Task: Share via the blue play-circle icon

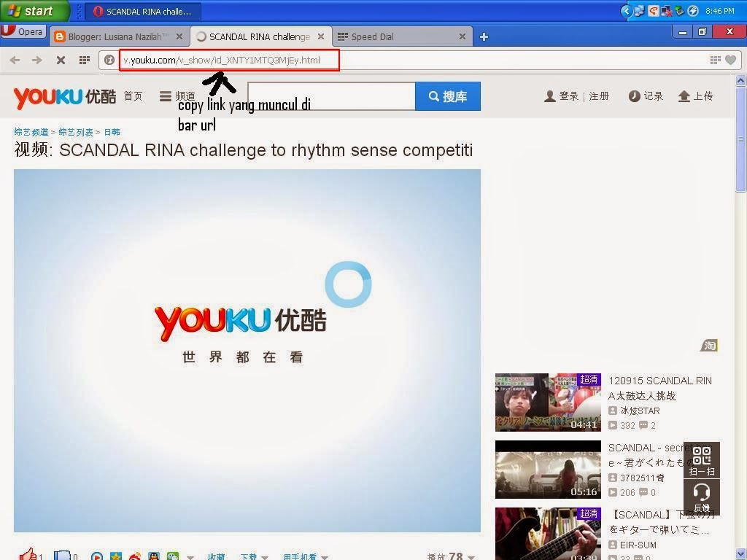Action: click(x=97, y=556)
